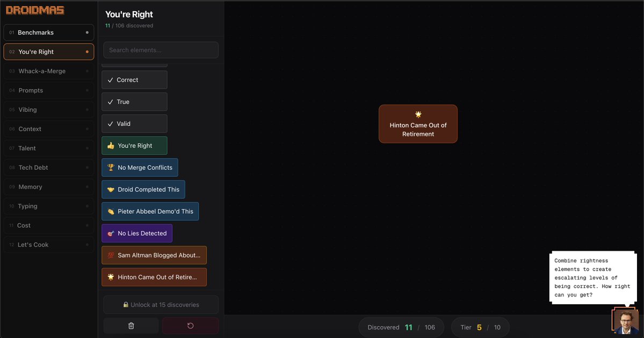Select the True element
This screenshot has height=338, width=644.
(x=134, y=102)
